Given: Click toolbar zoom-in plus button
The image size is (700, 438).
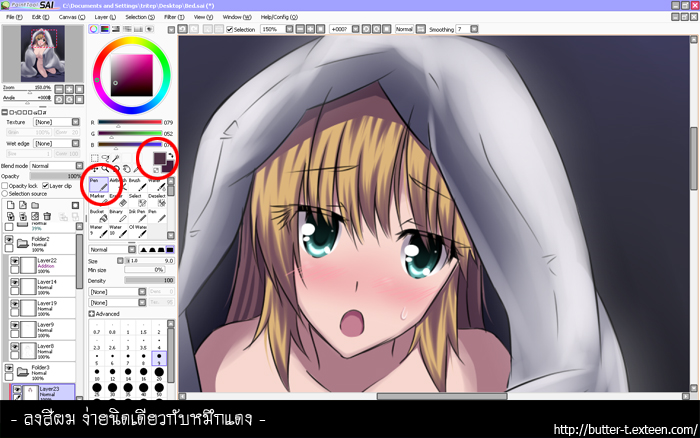Looking at the screenshot, I should click(310, 29).
